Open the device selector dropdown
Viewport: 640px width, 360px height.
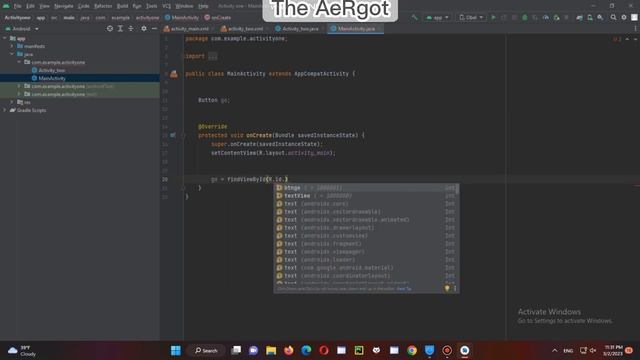(471, 18)
